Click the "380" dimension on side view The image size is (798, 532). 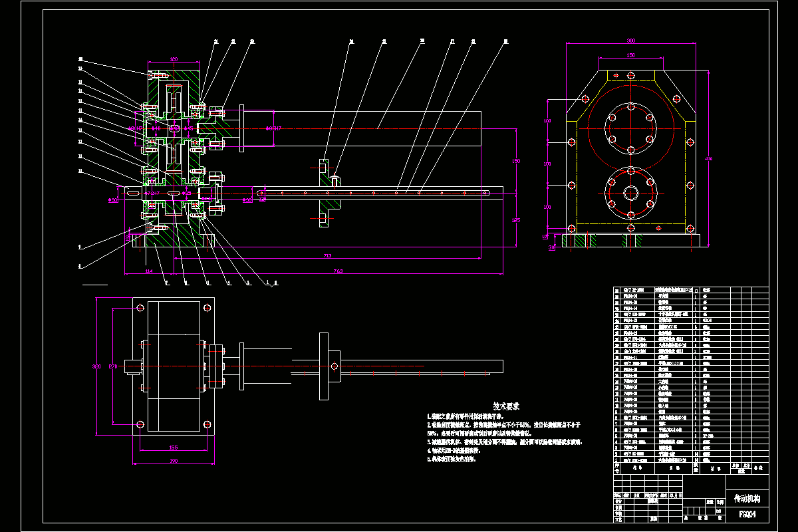pos(630,41)
